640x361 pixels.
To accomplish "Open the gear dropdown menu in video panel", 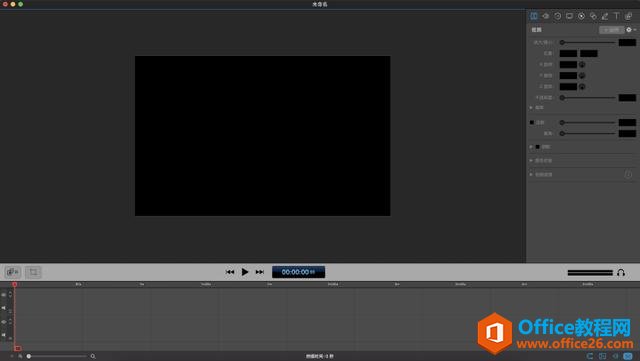I will (x=631, y=30).
